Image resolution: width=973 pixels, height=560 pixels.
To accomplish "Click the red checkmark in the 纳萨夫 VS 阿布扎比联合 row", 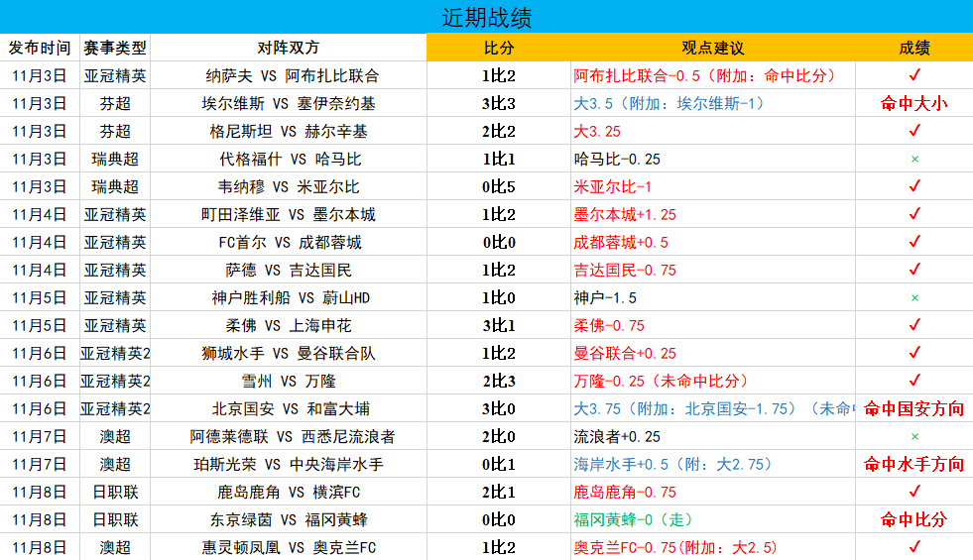I will click(x=914, y=75).
